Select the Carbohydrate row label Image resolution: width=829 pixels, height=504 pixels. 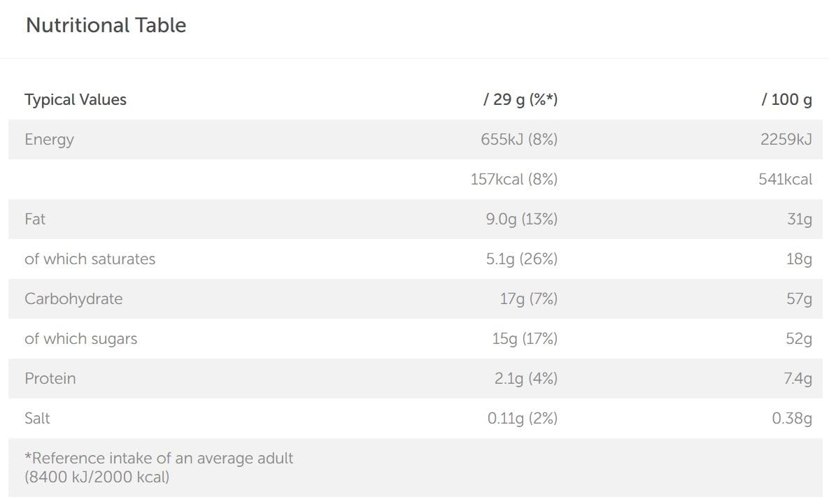(x=73, y=299)
